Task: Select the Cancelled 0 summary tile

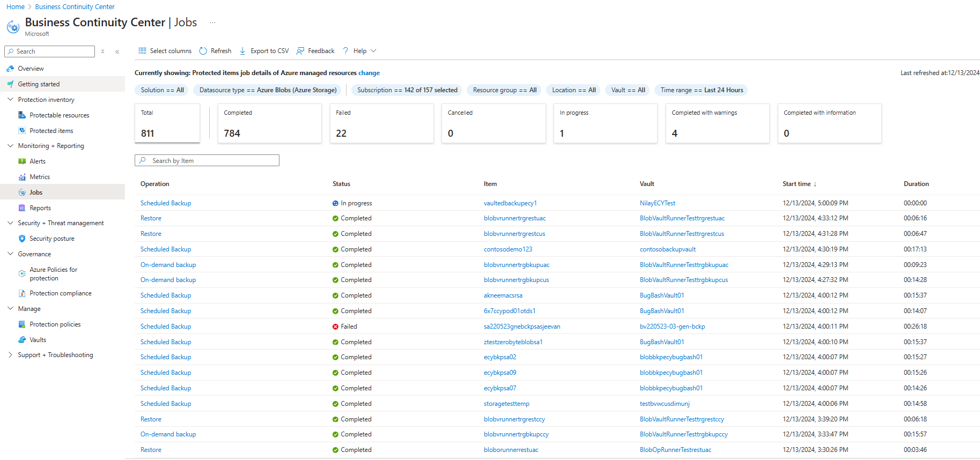Action: pos(494,123)
